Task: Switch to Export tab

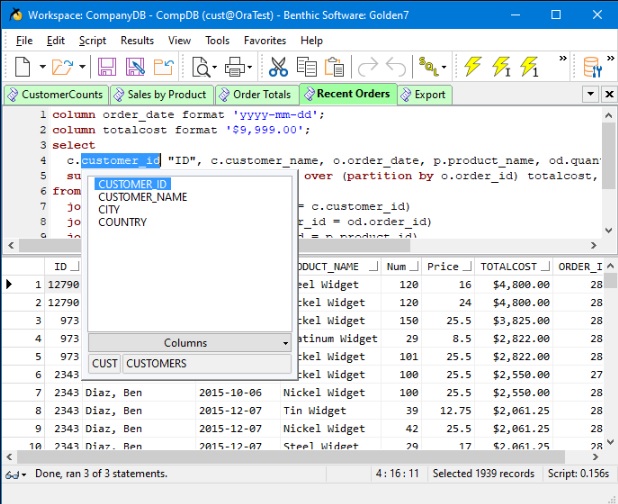Action: click(x=424, y=95)
